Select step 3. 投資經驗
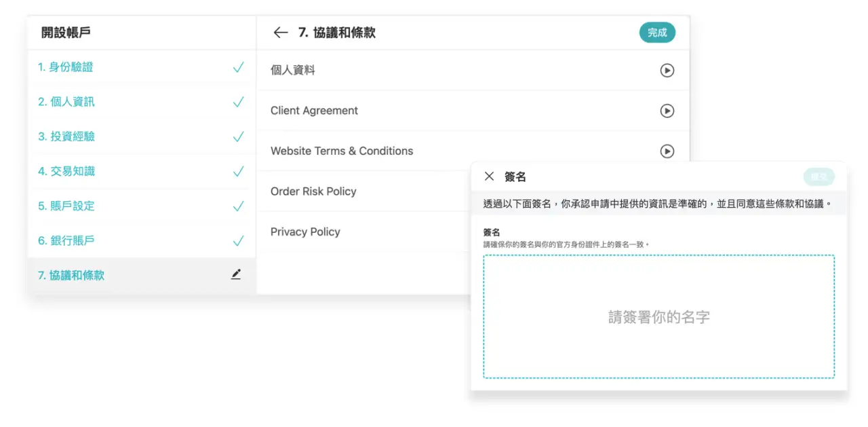The width and height of the screenshot is (868, 427). [x=142, y=136]
